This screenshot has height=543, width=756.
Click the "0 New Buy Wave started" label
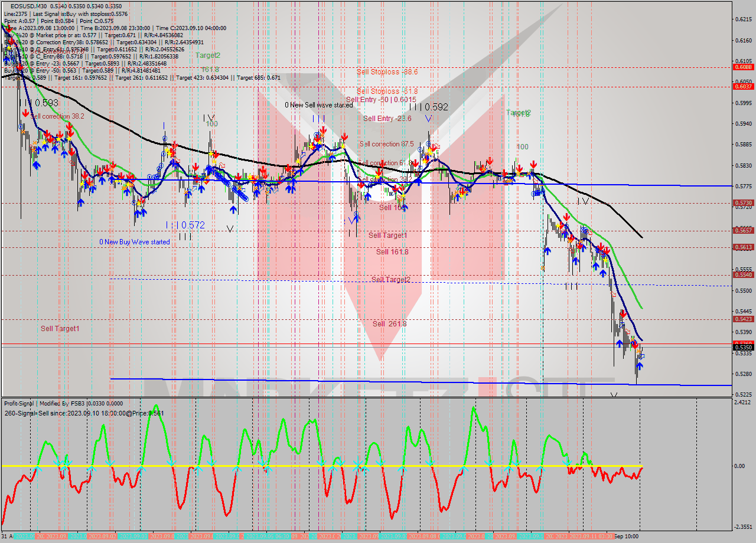[134, 241]
